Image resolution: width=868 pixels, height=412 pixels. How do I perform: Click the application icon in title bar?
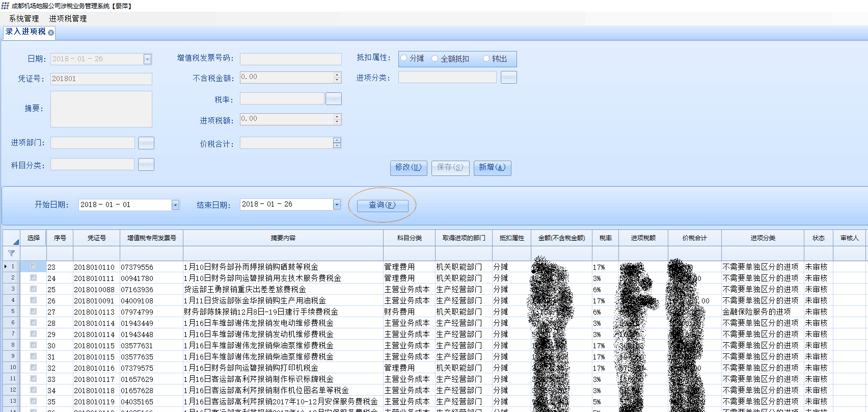coord(5,6)
